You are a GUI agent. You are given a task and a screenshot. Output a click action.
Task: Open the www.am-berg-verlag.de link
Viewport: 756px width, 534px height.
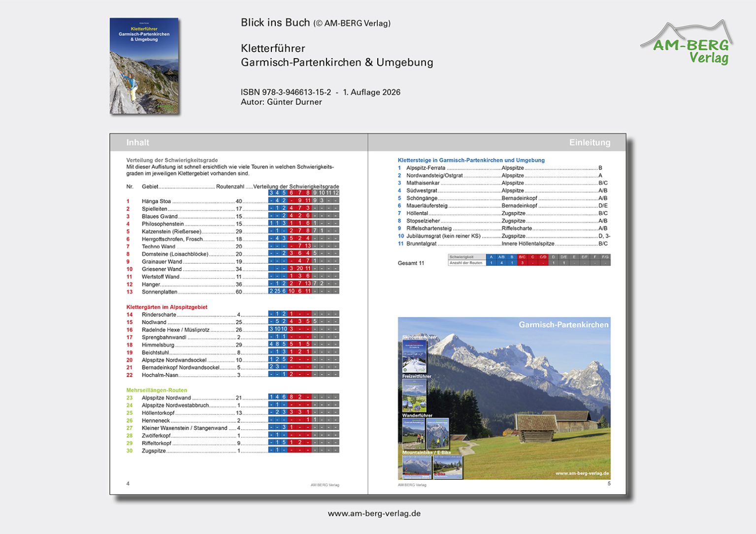pyautogui.click(x=374, y=513)
